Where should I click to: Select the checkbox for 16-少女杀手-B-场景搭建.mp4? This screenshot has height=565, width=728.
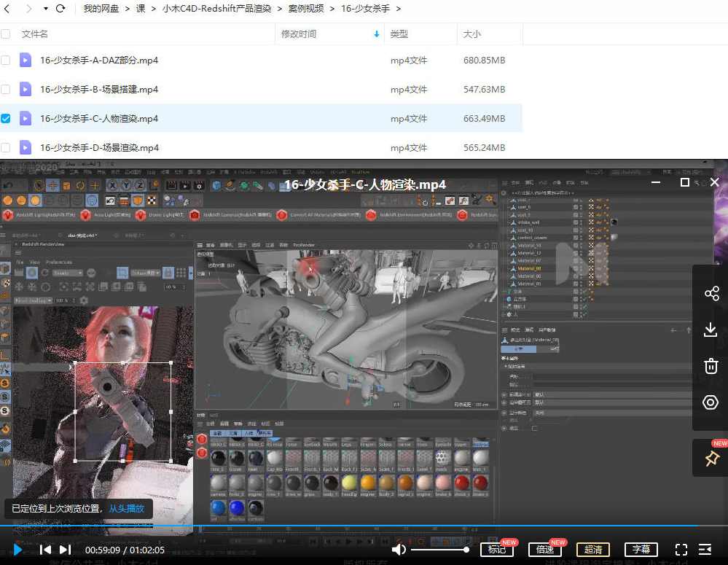click(x=6, y=89)
